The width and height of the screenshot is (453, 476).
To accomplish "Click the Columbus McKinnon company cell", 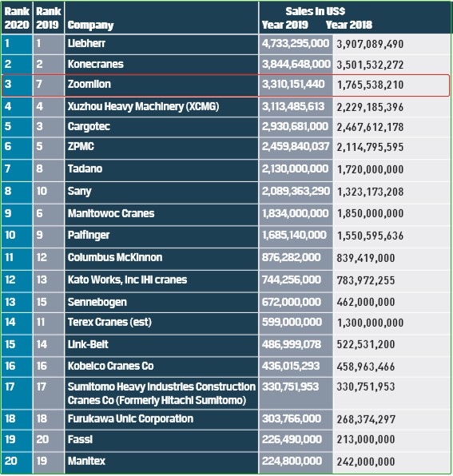I will (x=161, y=258).
